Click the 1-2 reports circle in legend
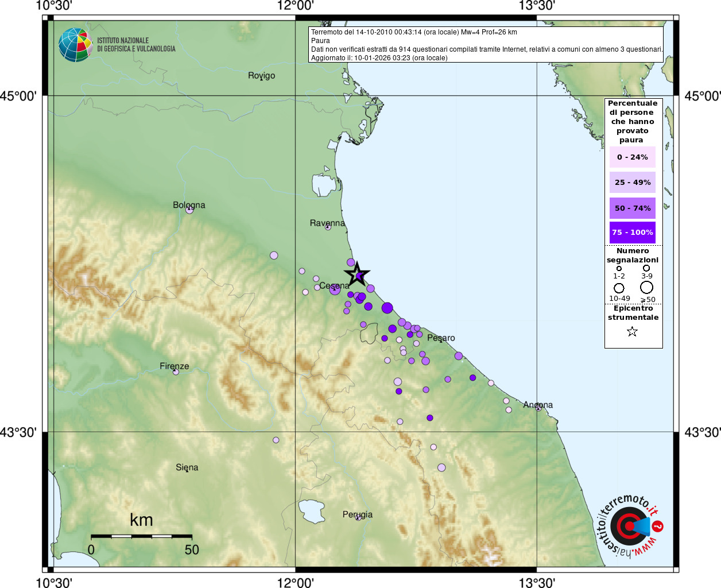721x588 pixels. [x=619, y=268]
